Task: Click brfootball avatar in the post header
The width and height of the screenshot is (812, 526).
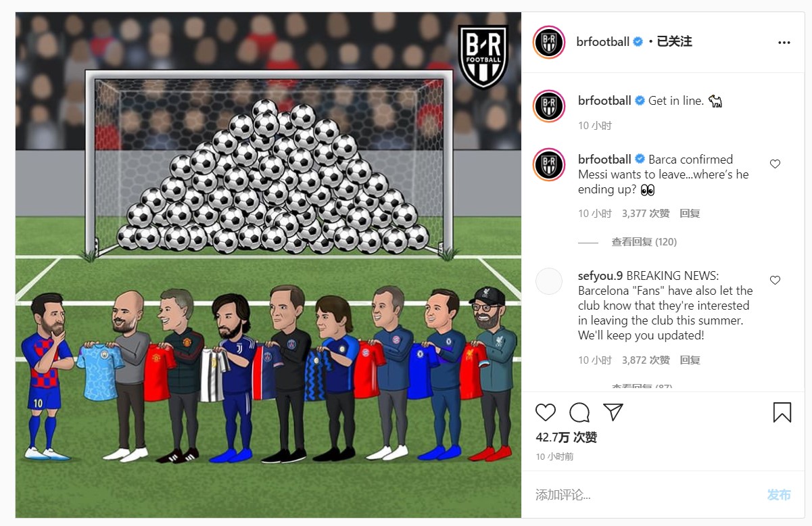Action: point(549,42)
